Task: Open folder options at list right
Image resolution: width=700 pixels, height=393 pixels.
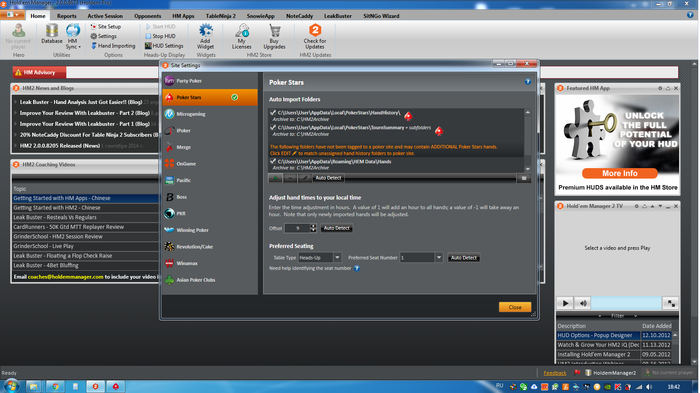Action: 524,178
